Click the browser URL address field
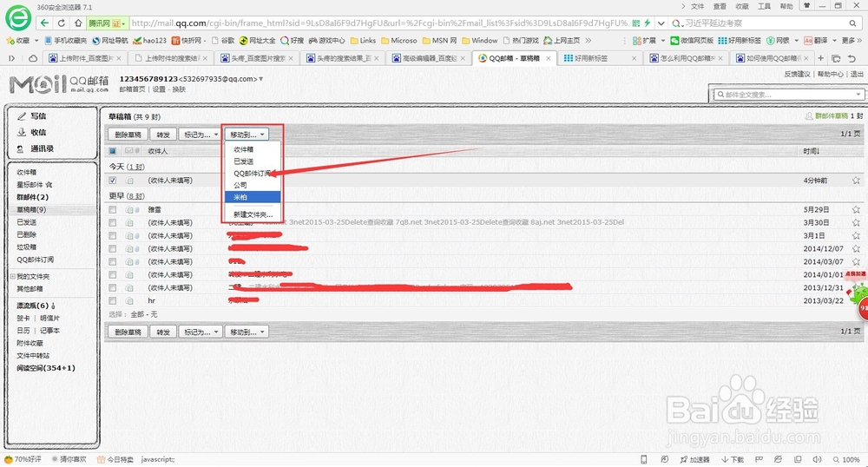The height and width of the screenshot is (467, 868). click(x=379, y=23)
